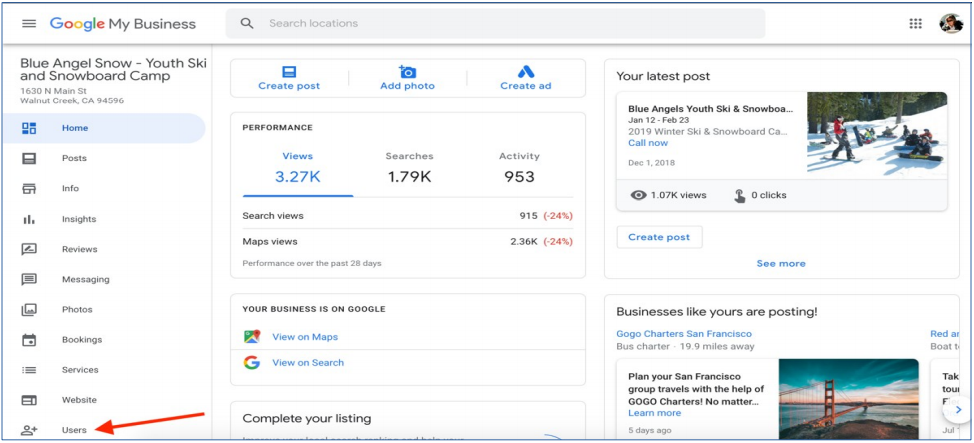The width and height of the screenshot is (974, 443).
Task: Click the Add photo camera icon
Action: 407,72
